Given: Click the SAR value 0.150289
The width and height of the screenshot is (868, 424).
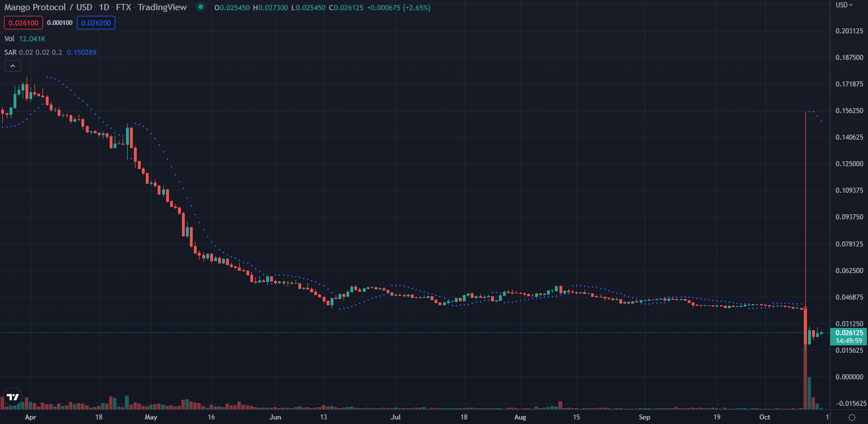Looking at the screenshot, I should pyautogui.click(x=81, y=52).
